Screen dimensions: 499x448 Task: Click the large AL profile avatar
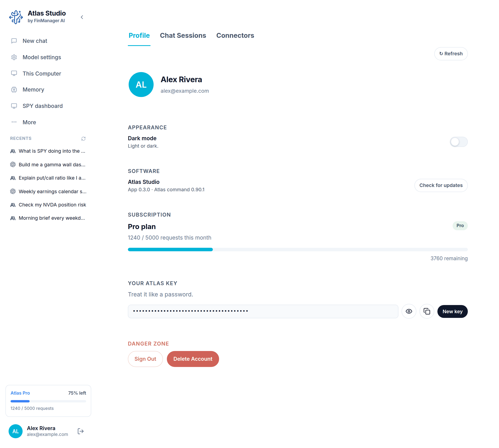(x=141, y=84)
